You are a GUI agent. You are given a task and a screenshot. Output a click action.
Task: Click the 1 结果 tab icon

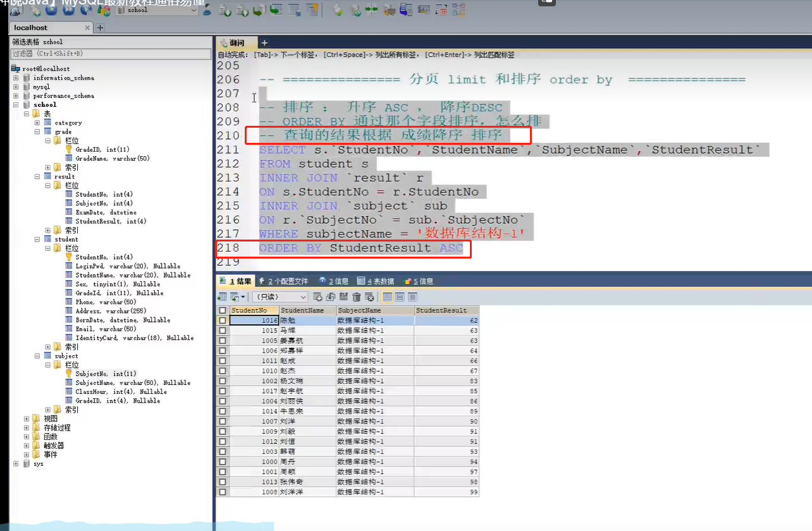tap(223, 281)
